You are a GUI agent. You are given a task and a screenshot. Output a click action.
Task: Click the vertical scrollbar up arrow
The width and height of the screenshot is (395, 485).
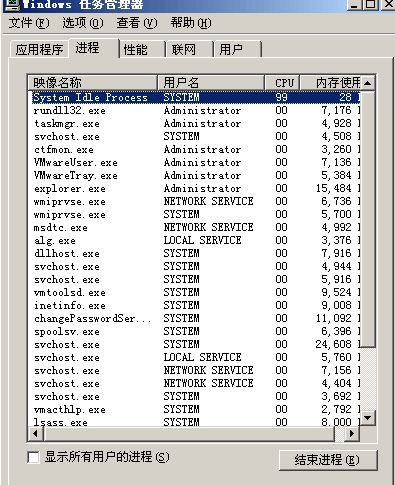coord(368,83)
